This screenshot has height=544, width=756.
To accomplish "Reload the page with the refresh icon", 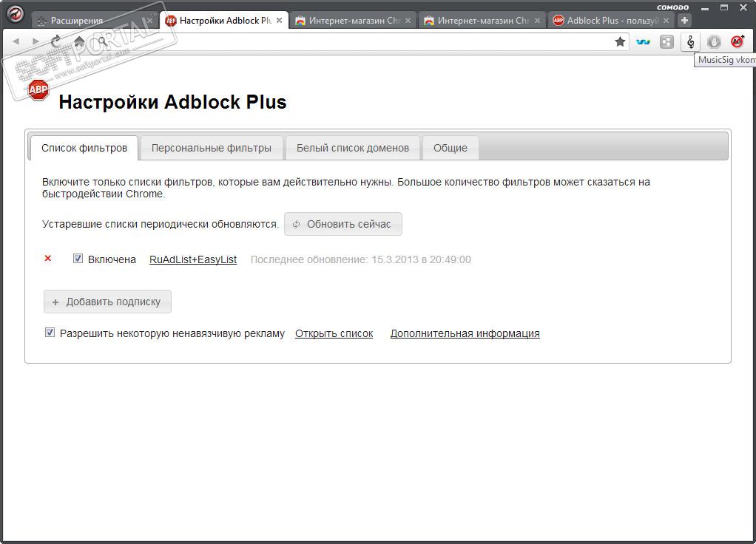I will point(55,41).
